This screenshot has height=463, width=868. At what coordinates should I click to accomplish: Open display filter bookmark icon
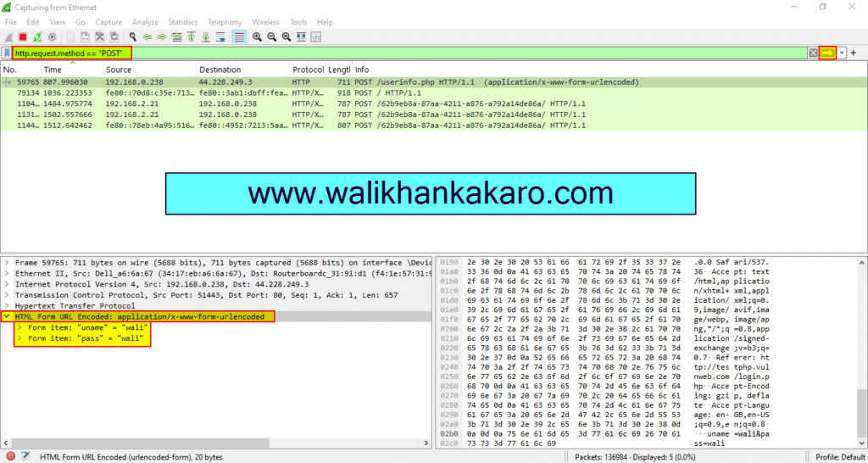(7, 53)
